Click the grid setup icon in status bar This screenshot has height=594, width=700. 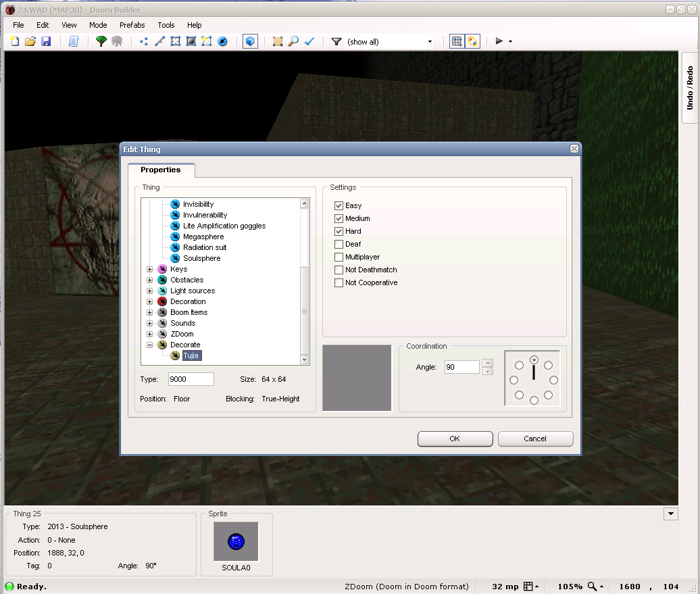tap(528, 587)
